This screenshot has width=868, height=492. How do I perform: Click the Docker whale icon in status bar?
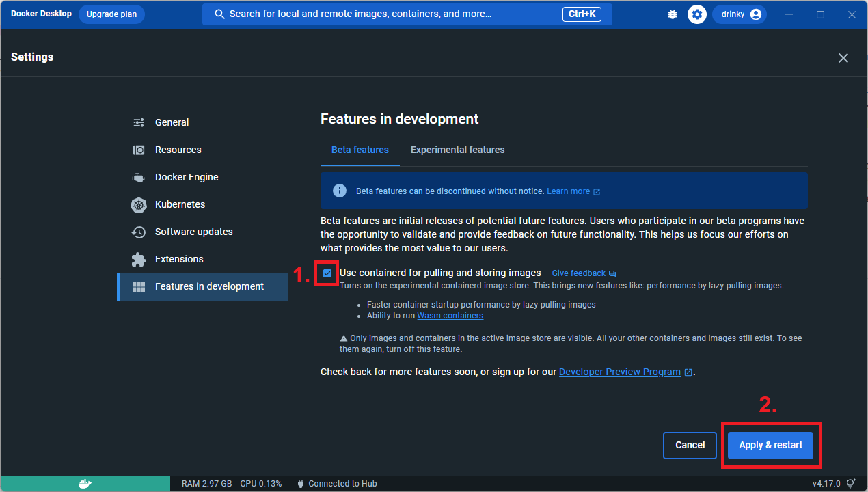pyautogui.click(x=85, y=484)
